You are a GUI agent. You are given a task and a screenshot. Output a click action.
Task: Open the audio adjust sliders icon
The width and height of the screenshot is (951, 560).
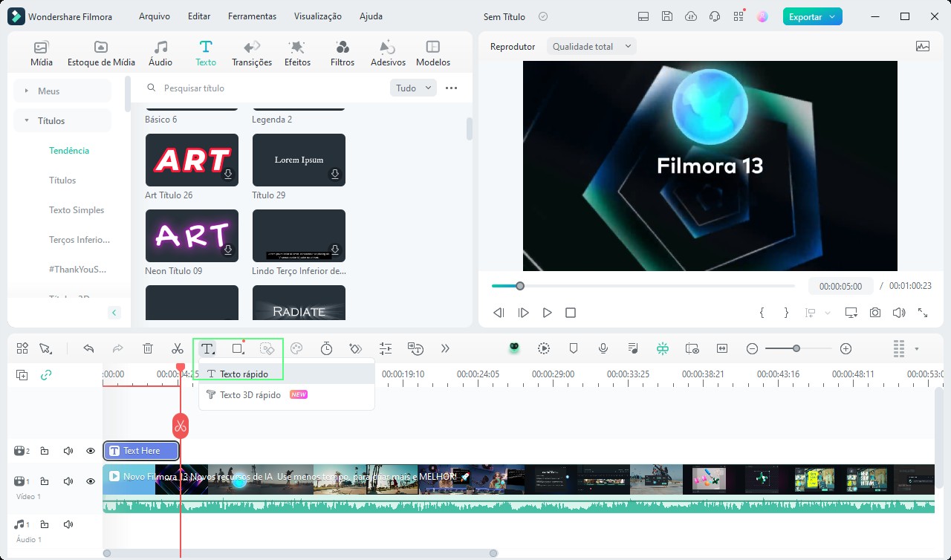[385, 348]
